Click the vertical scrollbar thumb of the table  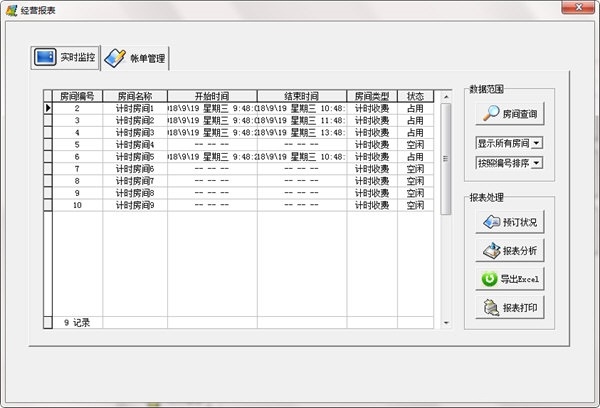(446, 159)
